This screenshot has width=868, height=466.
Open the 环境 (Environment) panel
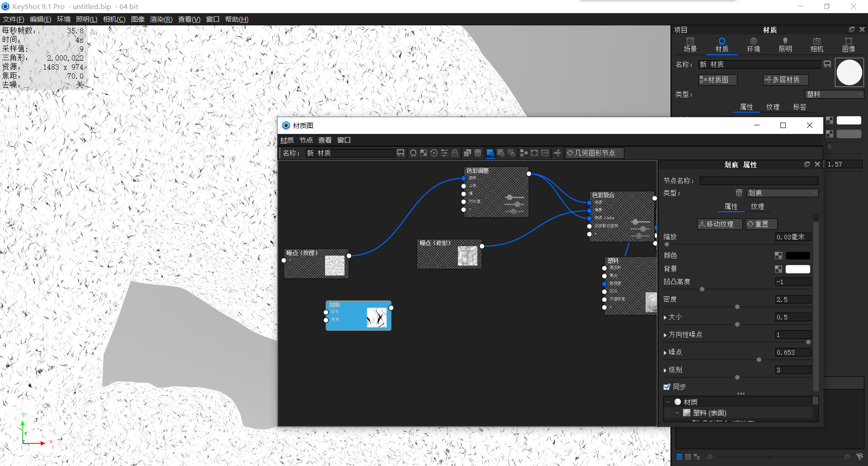[753, 44]
